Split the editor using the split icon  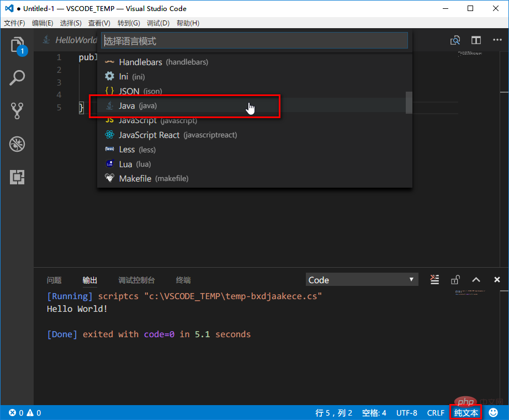pyautogui.click(x=476, y=40)
